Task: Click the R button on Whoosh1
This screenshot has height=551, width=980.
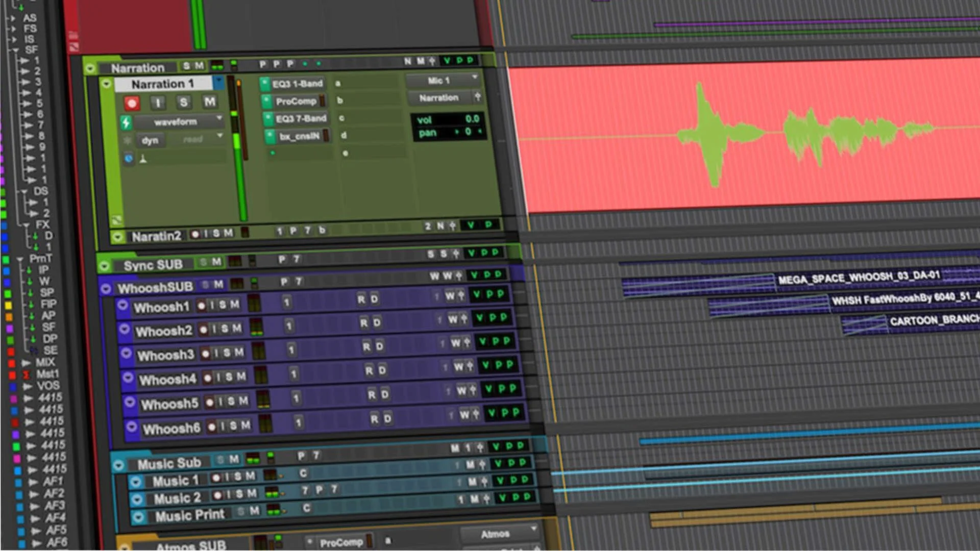Action: pos(362,299)
